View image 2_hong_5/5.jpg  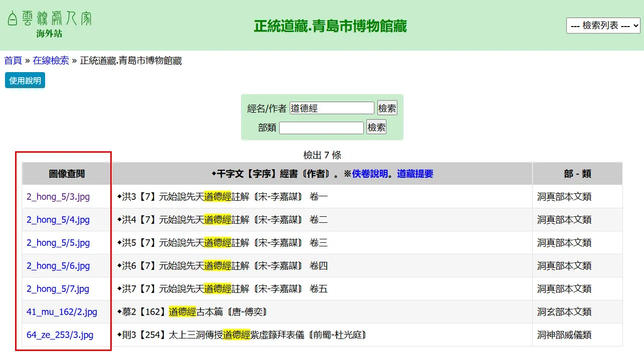coord(58,243)
